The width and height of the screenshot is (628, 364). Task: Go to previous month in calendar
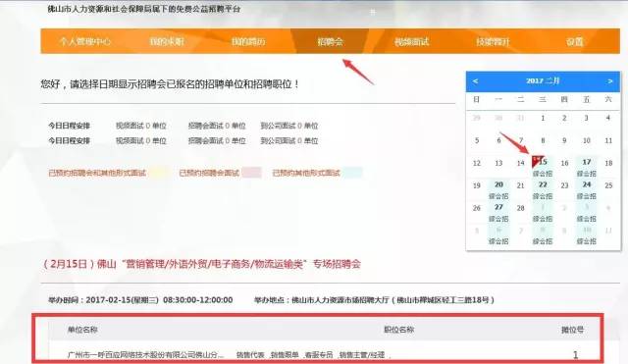pyautogui.click(x=475, y=81)
